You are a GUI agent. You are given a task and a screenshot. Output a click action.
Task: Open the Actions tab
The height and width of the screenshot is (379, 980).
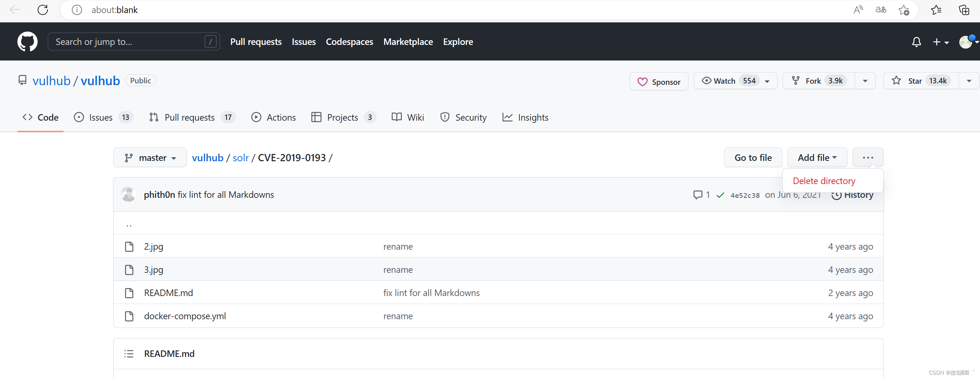273,117
